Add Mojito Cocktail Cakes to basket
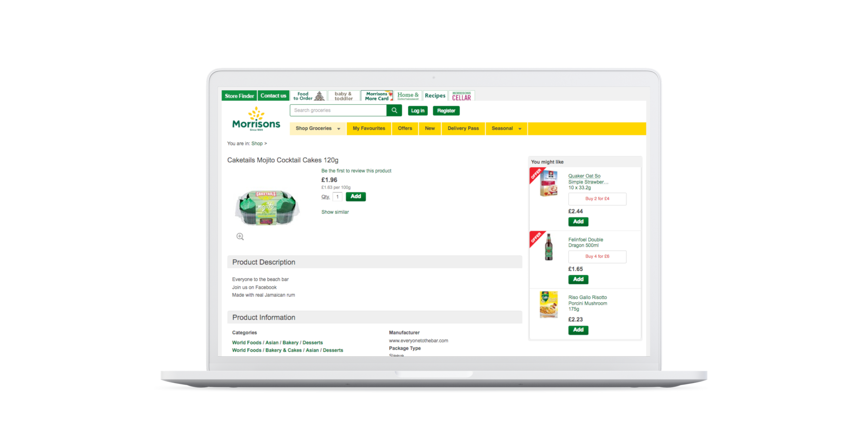This screenshot has height=431, width=868. coord(356,197)
